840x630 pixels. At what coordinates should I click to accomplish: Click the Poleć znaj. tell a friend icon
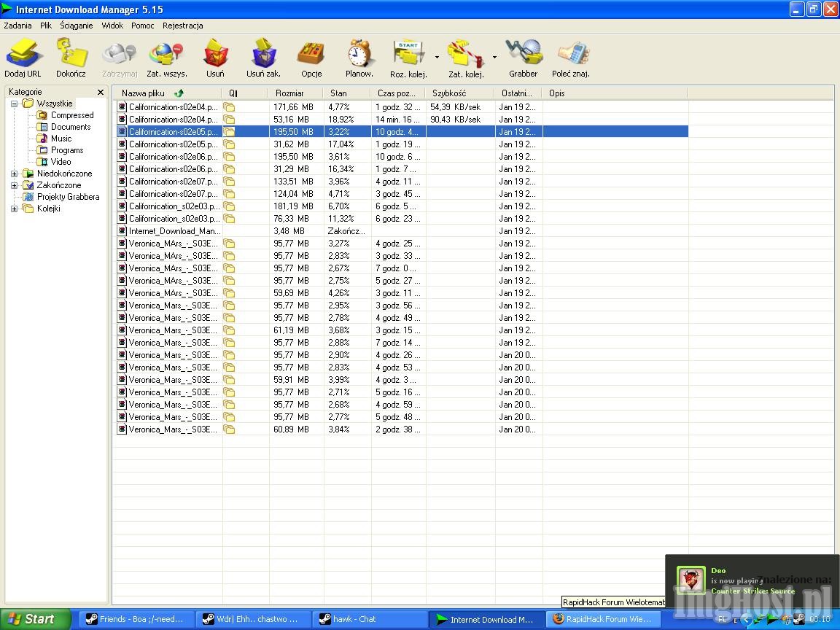[x=571, y=58]
